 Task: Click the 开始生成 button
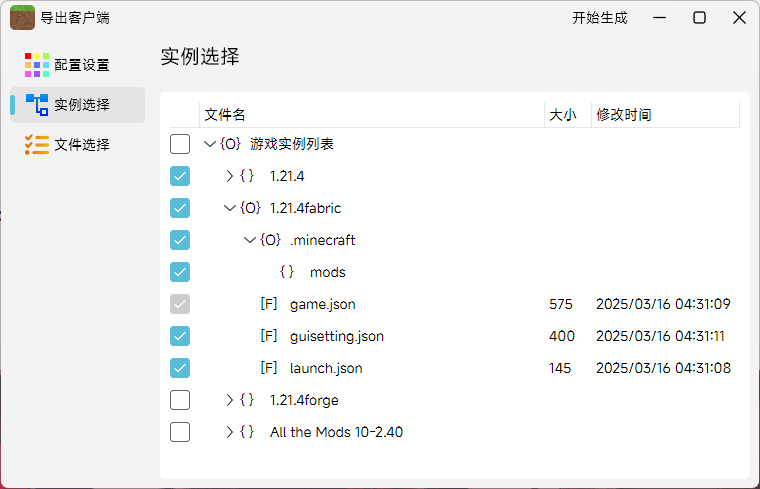(600, 18)
